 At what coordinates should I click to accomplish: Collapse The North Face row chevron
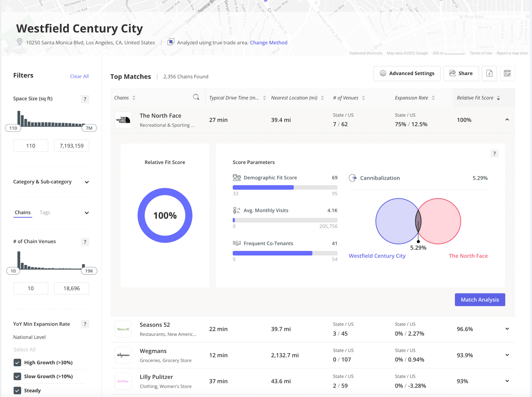tap(507, 120)
